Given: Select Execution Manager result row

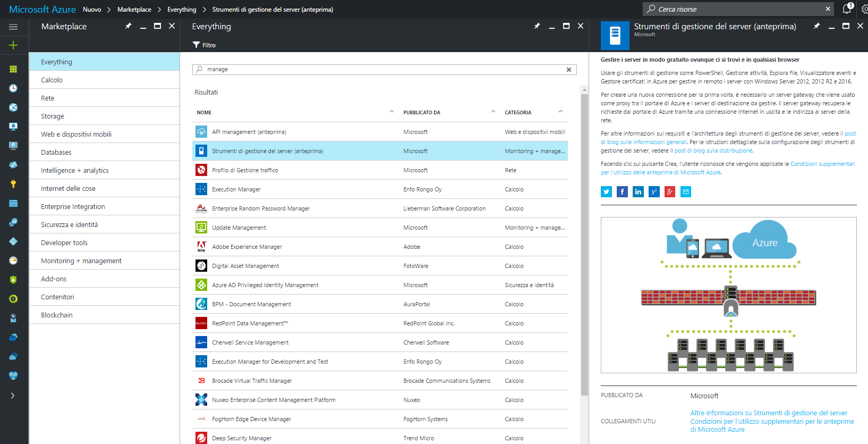Looking at the screenshot, I should [380, 189].
